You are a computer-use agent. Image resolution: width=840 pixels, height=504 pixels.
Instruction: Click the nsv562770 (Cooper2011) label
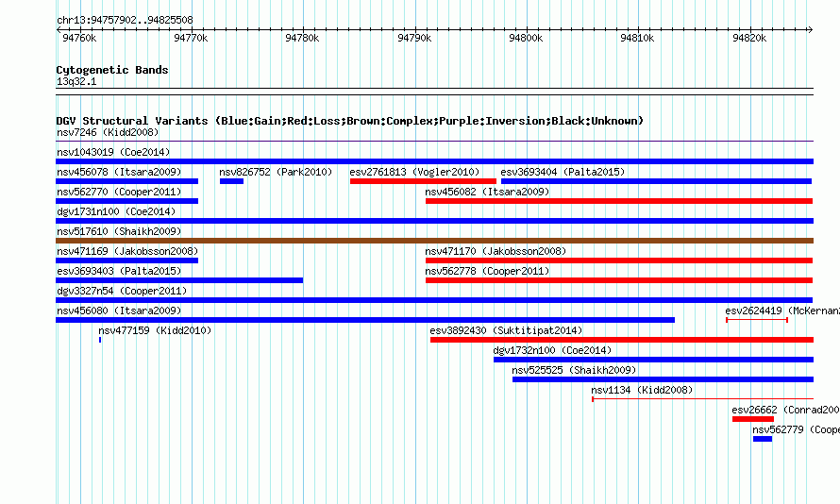coord(119,192)
